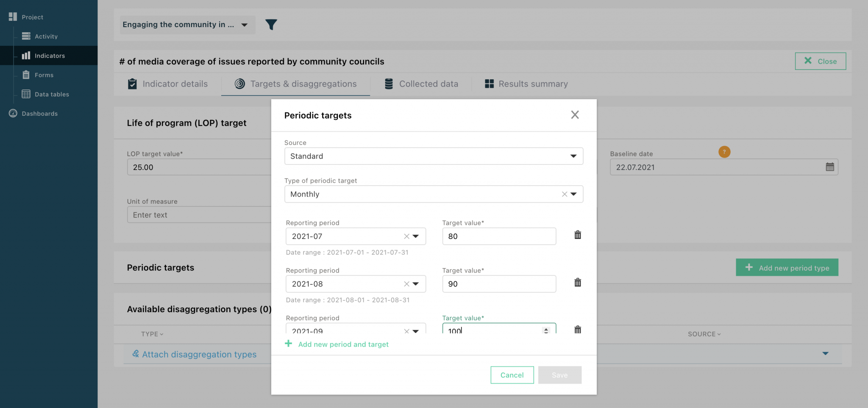
Task: Cancel the periodic targets changes
Action: point(512,375)
